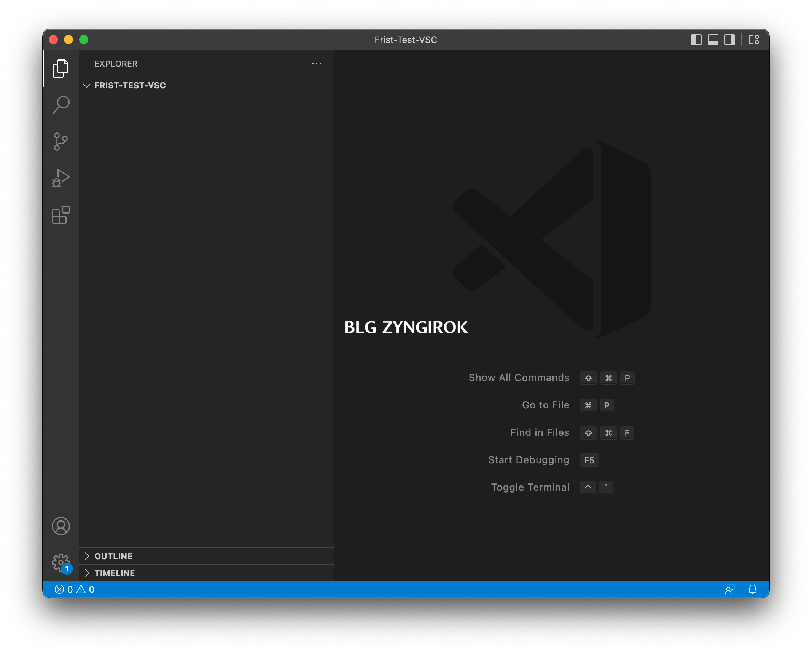The image size is (812, 654).
Task: Click the Show All Commands shortcut entry
Action: click(518, 378)
